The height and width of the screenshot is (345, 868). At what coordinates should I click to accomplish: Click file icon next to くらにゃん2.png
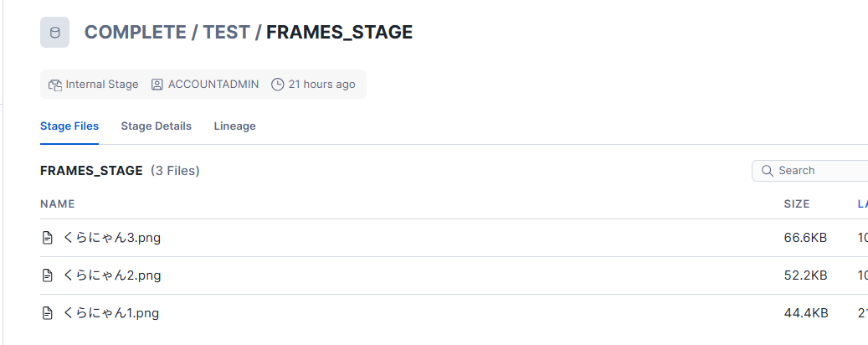click(48, 275)
